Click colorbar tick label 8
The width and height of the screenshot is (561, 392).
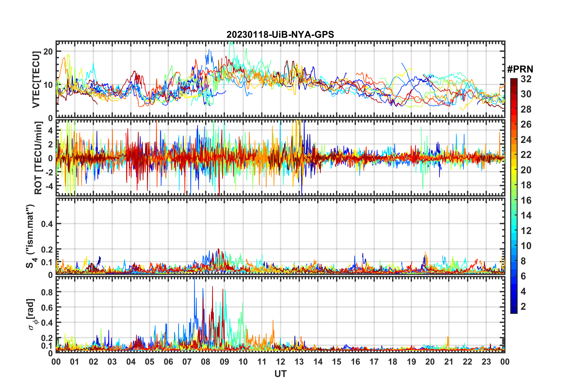(x=523, y=261)
